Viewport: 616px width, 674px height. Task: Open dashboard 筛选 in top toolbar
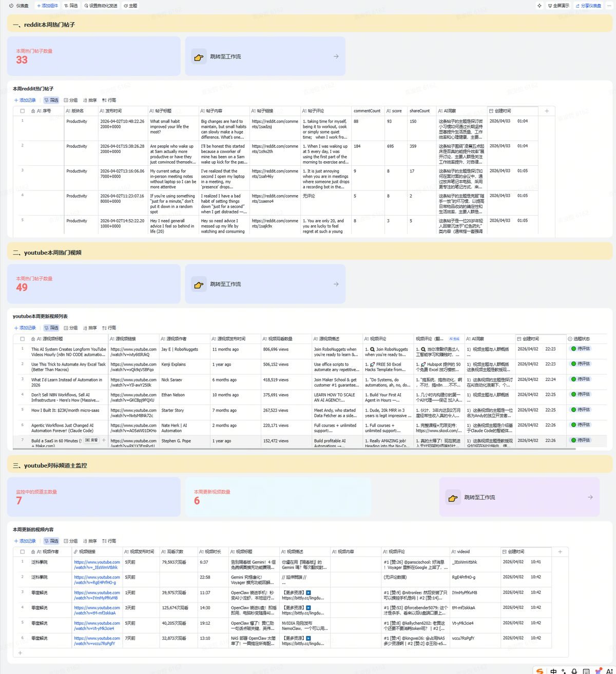click(x=71, y=6)
